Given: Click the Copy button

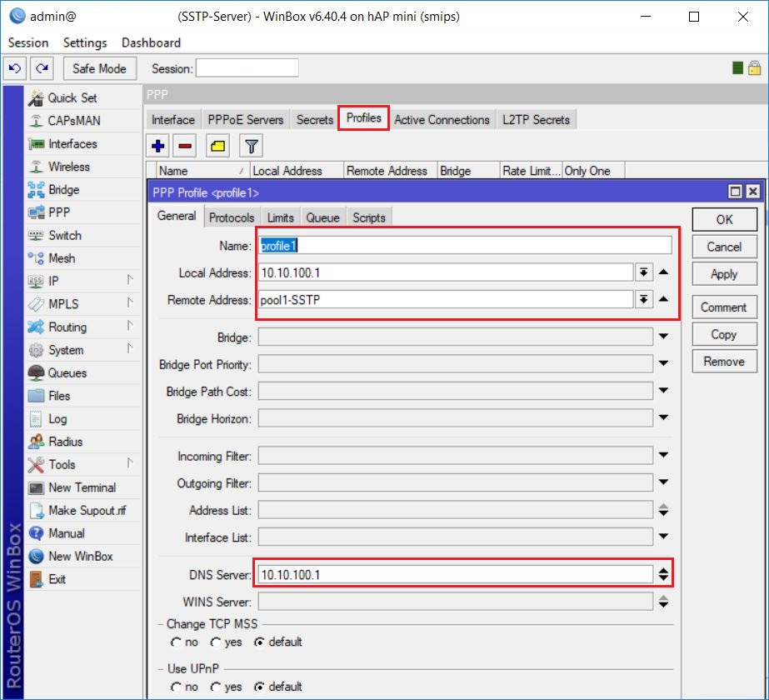Looking at the screenshot, I should coord(724,334).
